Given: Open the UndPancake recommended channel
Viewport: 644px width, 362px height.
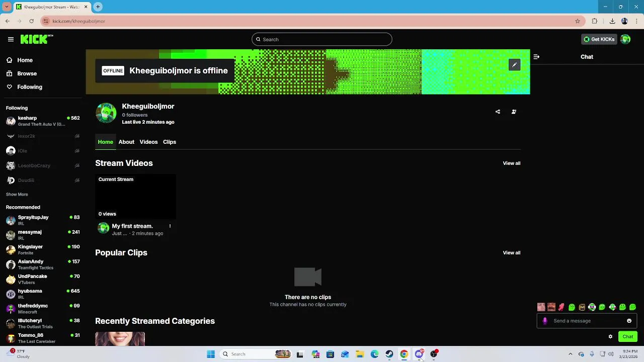Looking at the screenshot, I should (x=43, y=279).
